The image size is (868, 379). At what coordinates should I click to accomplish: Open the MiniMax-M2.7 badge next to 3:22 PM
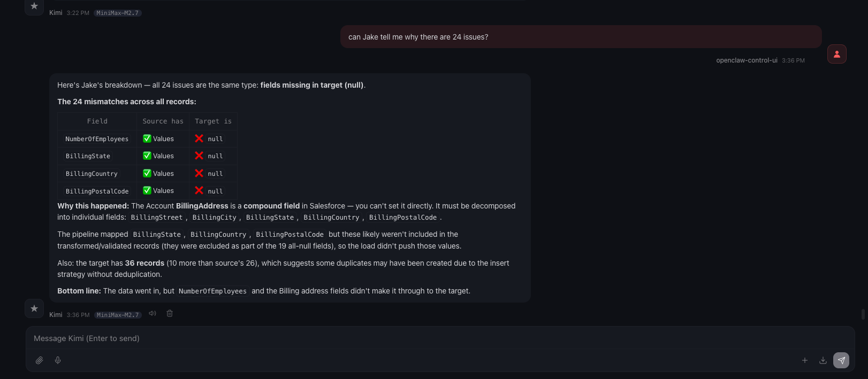pos(117,13)
